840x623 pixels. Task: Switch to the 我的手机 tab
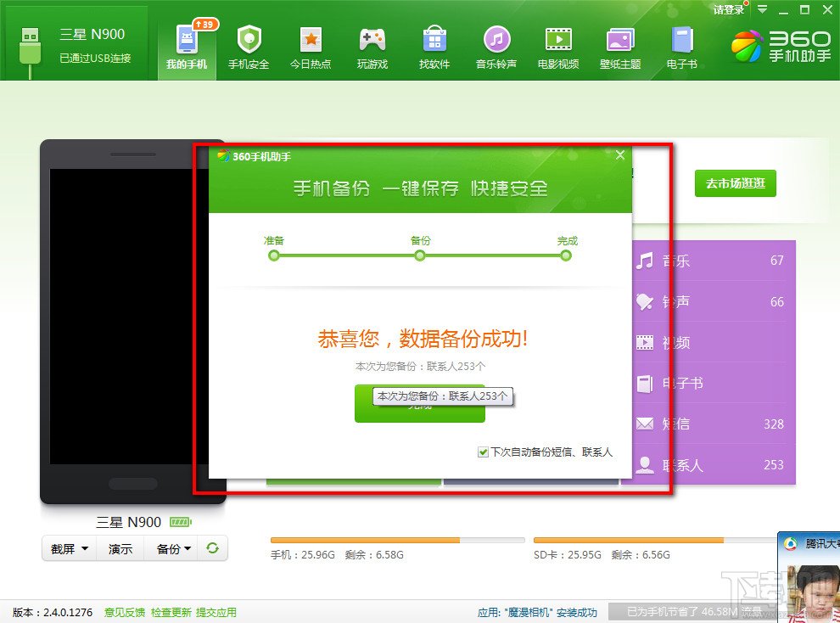186,45
